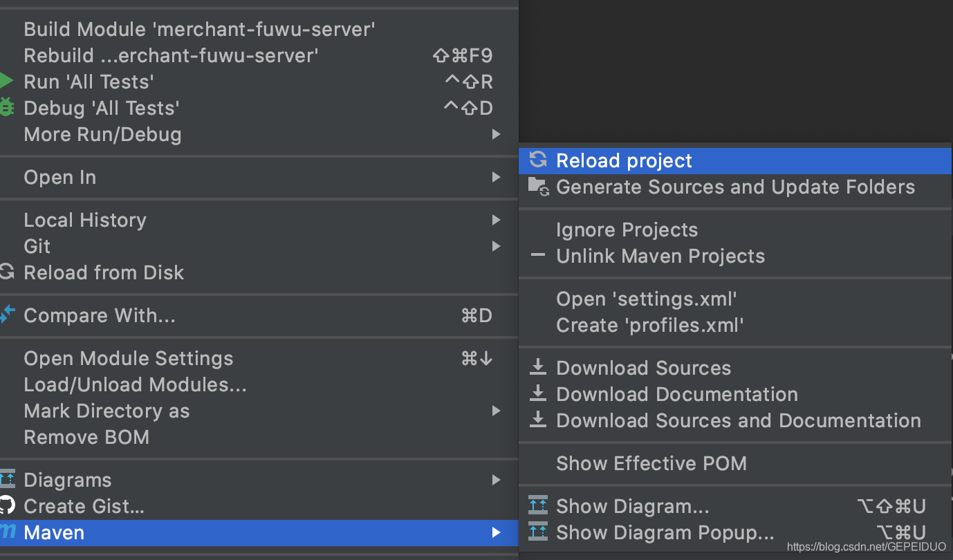Select Download Documentation
Image resolution: width=953 pixels, height=560 pixels.
pos(735,394)
